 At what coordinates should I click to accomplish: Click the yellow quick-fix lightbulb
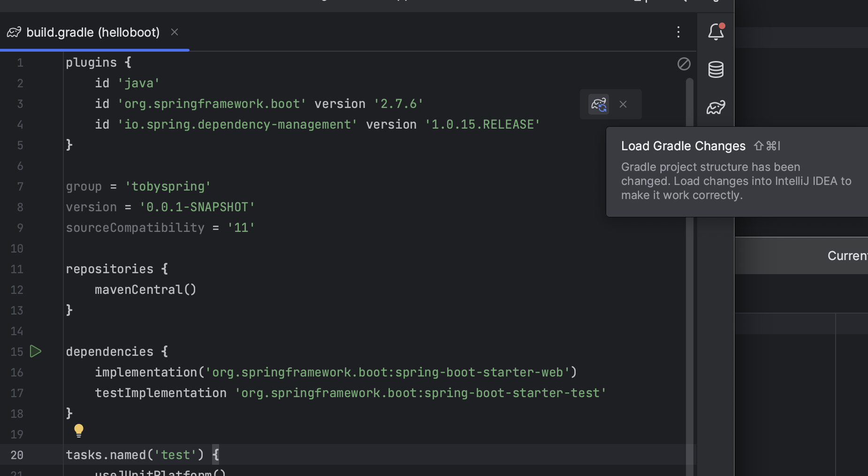79,430
